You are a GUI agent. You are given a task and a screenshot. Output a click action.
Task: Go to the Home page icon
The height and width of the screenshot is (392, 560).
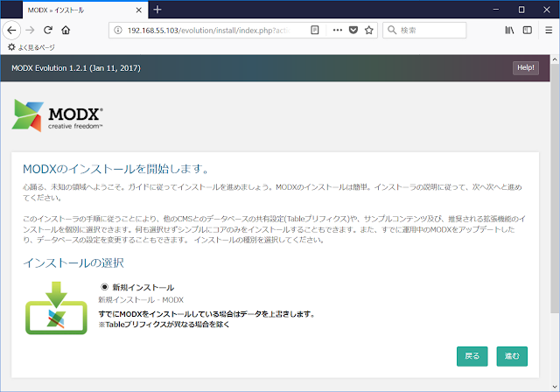[x=66, y=31]
